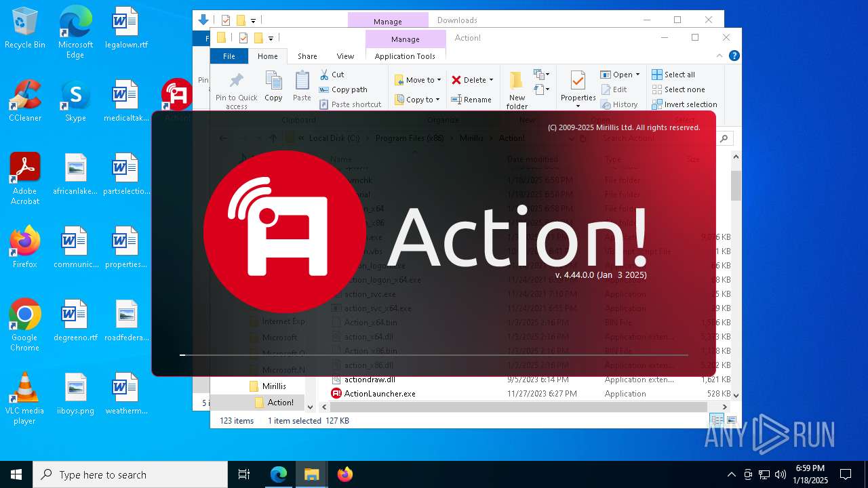868x488 pixels.
Task: Click the Paste ribbon button
Action: click(x=302, y=87)
